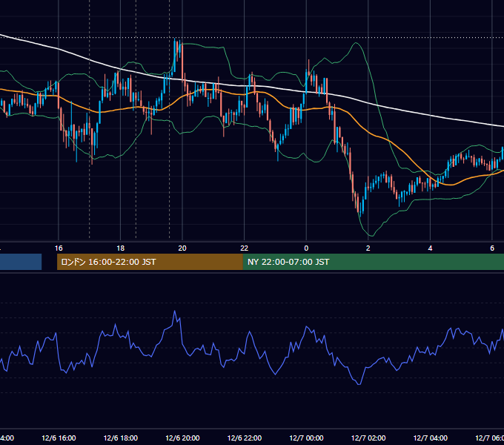Viewport: 504px width, 445px height.
Task: Click the 12/6 16:00 date label
Action: (59, 438)
